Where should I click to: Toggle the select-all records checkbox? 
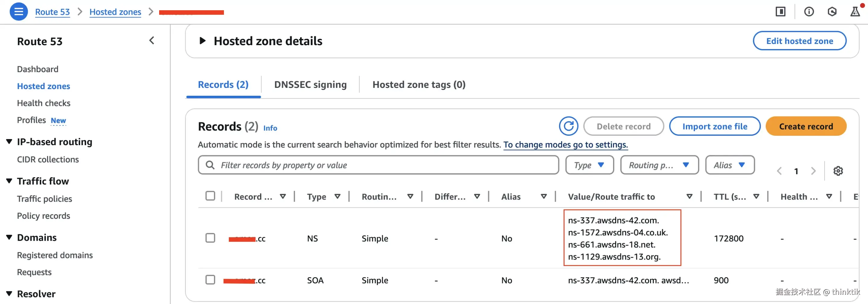[210, 196]
